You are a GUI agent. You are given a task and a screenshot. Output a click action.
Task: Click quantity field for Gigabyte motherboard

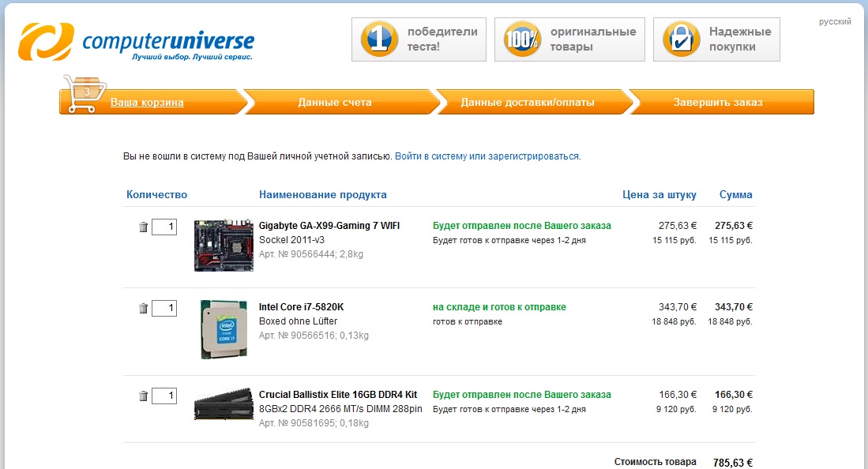click(164, 227)
